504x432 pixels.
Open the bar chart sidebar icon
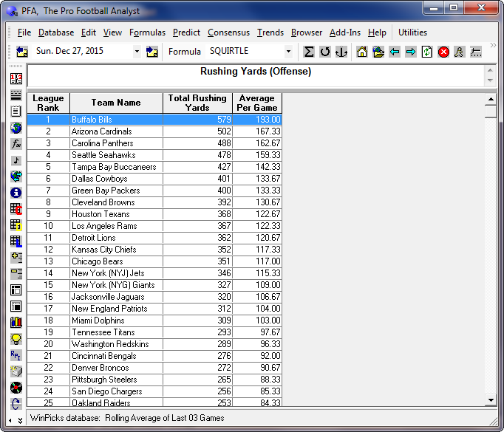click(x=16, y=322)
